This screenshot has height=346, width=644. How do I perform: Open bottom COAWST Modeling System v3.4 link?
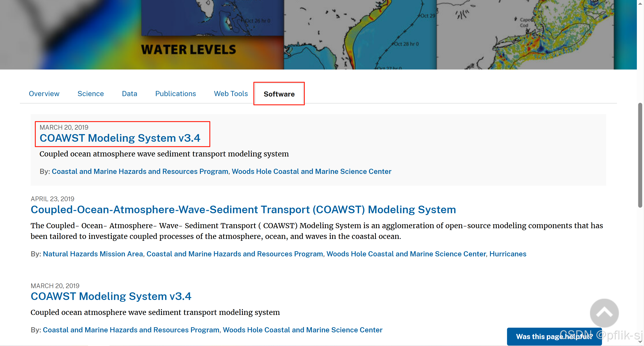tap(111, 296)
